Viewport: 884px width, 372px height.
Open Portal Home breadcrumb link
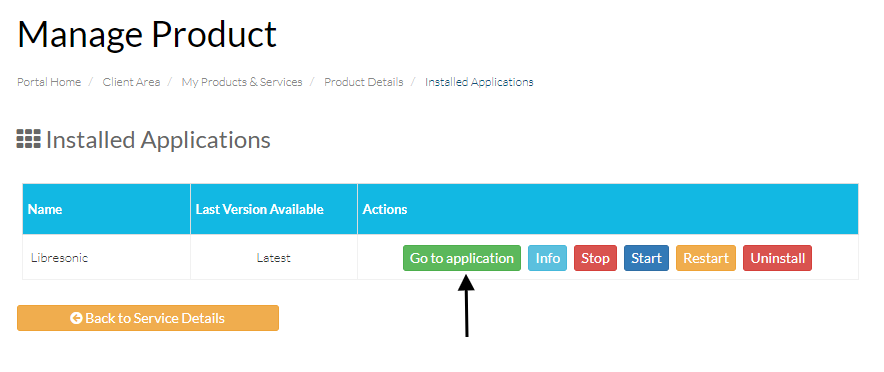click(49, 82)
